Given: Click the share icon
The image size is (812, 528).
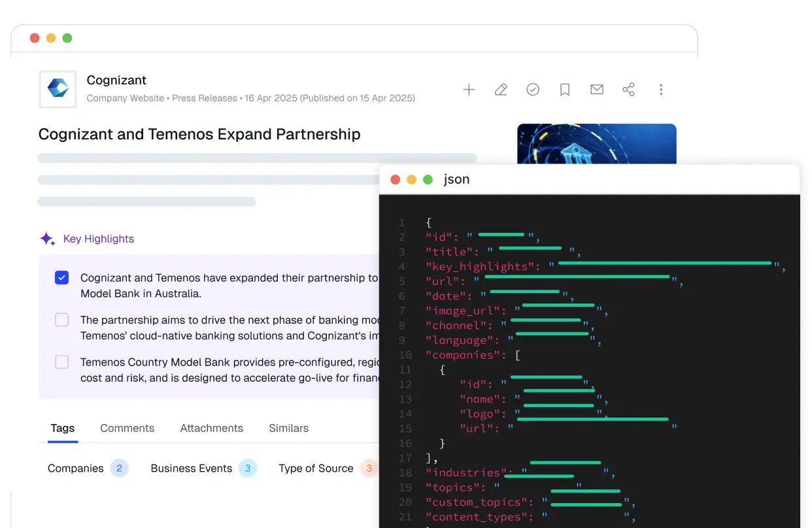Looking at the screenshot, I should point(629,90).
